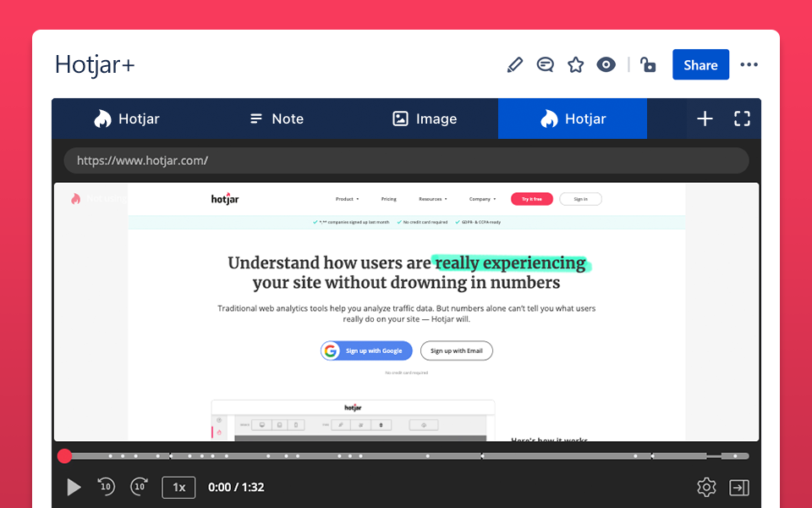Toggle watching with the eye icon
Screen dimensions: 812x508
(x=606, y=65)
